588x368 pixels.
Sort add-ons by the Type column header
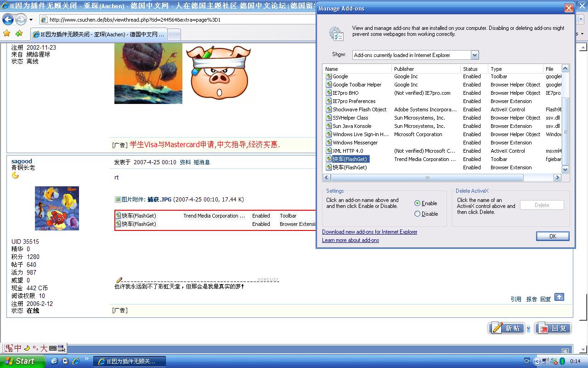[515, 69]
